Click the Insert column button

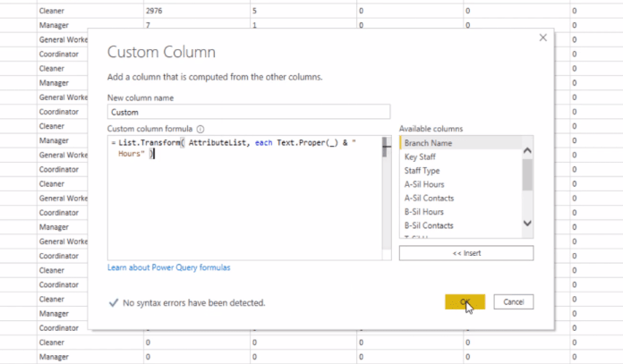(x=466, y=253)
